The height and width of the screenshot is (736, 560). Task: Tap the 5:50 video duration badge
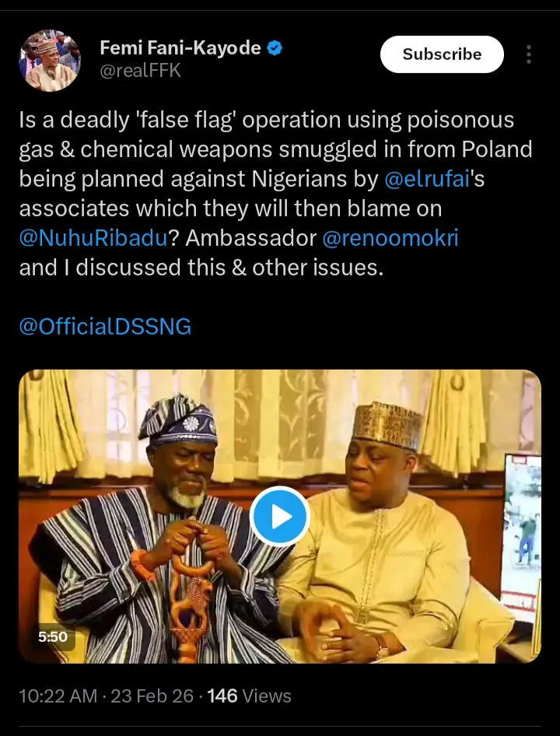click(53, 636)
